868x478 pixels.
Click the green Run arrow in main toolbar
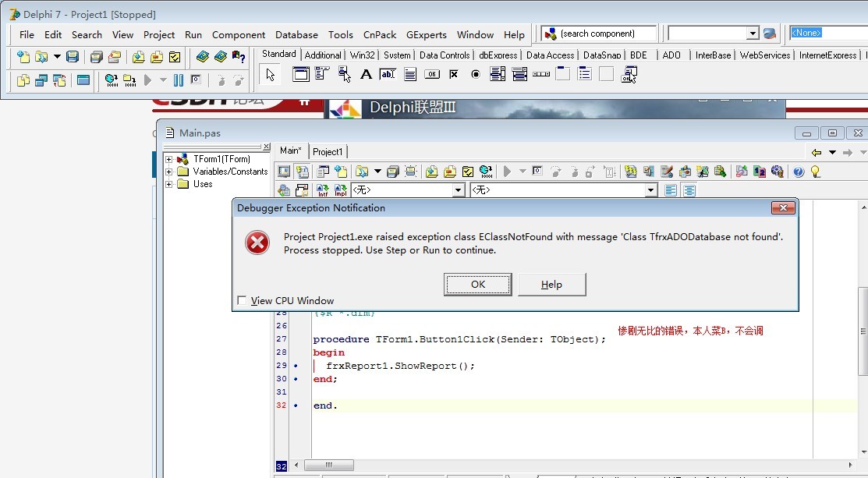tap(148, 81)
